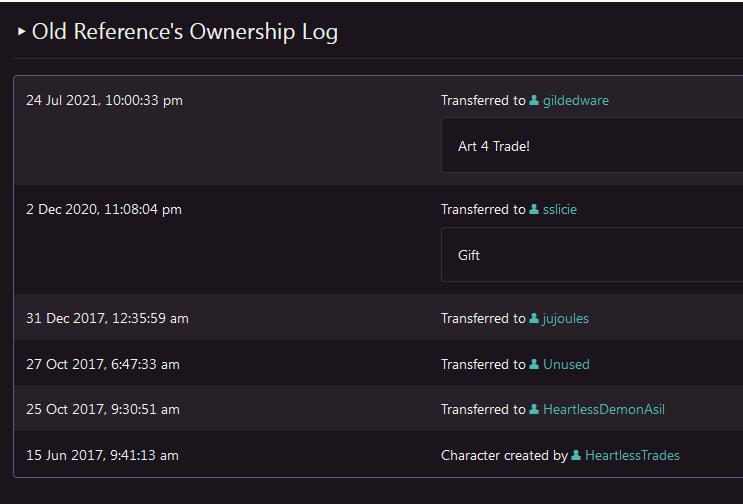Screen dimensions: 743x504
Task: Go to HeartlessDemonAsil's profile
Action: pos(603,409)
